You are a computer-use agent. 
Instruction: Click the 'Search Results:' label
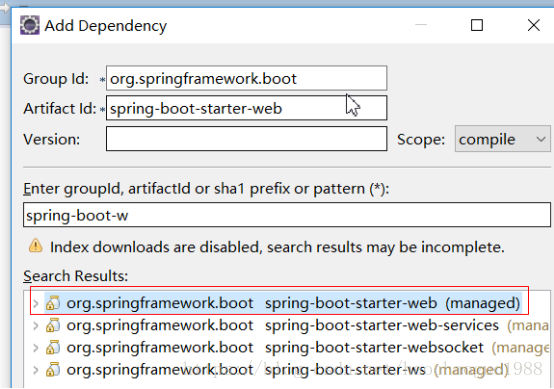click(76, 276)
